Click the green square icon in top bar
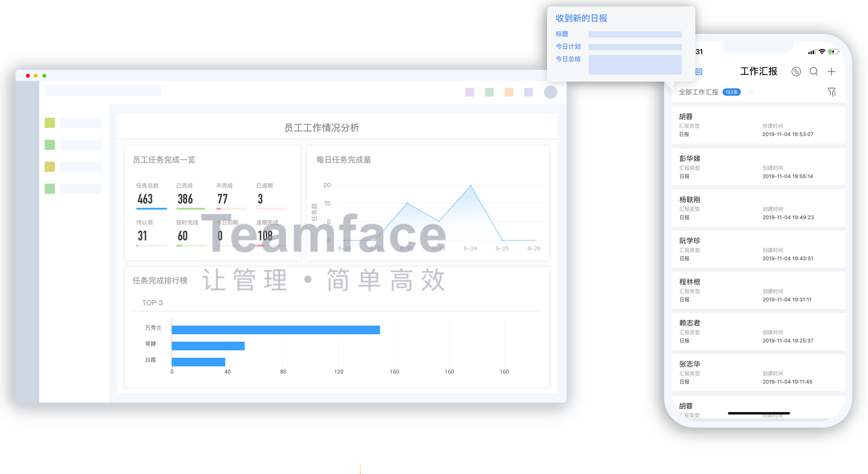 (489, 92)
